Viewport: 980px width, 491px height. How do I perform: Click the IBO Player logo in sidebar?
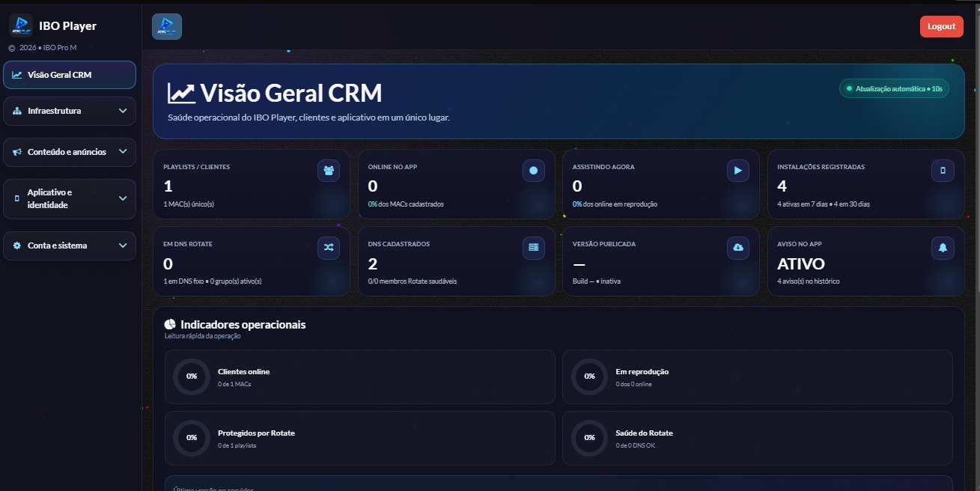coord(21,25)
